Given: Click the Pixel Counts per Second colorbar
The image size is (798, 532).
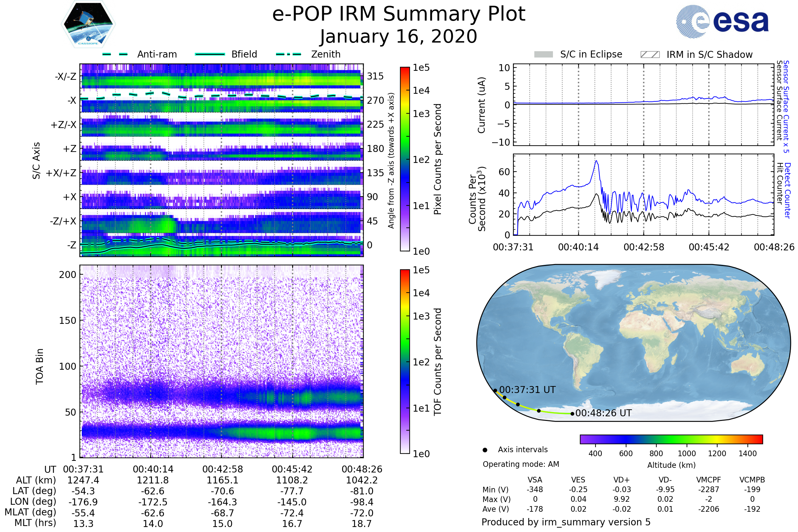Looking at the screenshot, I should (x=405, y=159).
